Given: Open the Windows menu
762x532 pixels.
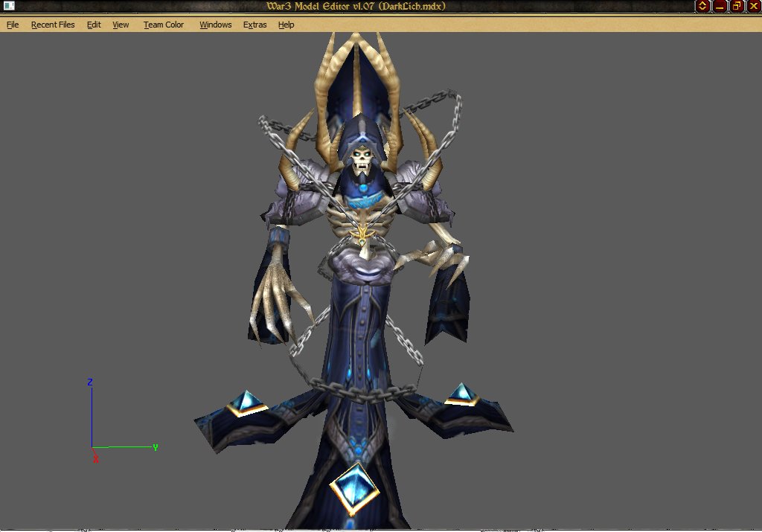Looking at the screenshot, I should pos(215,25).
